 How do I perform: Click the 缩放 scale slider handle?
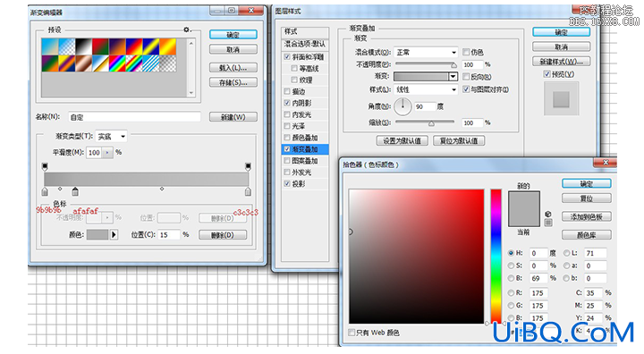[431, 123]
